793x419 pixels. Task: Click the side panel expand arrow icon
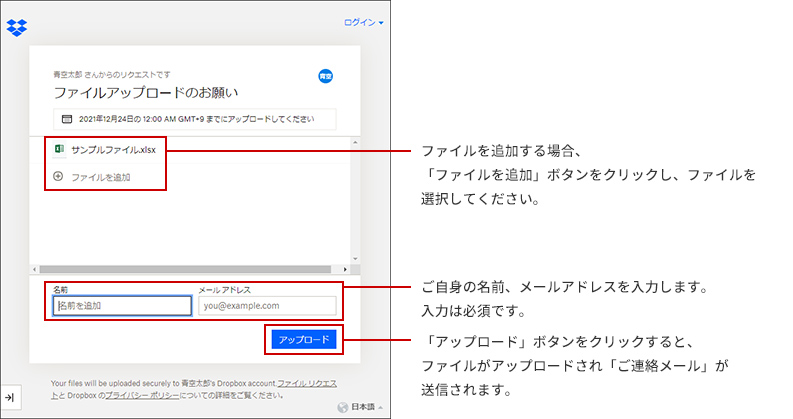point(9,398)
